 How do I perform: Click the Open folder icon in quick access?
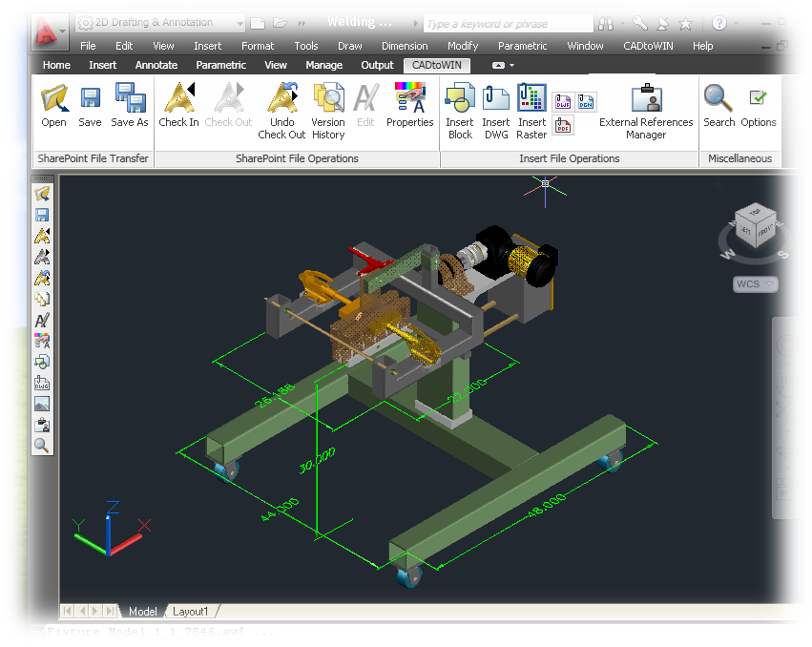pos(281,23)
